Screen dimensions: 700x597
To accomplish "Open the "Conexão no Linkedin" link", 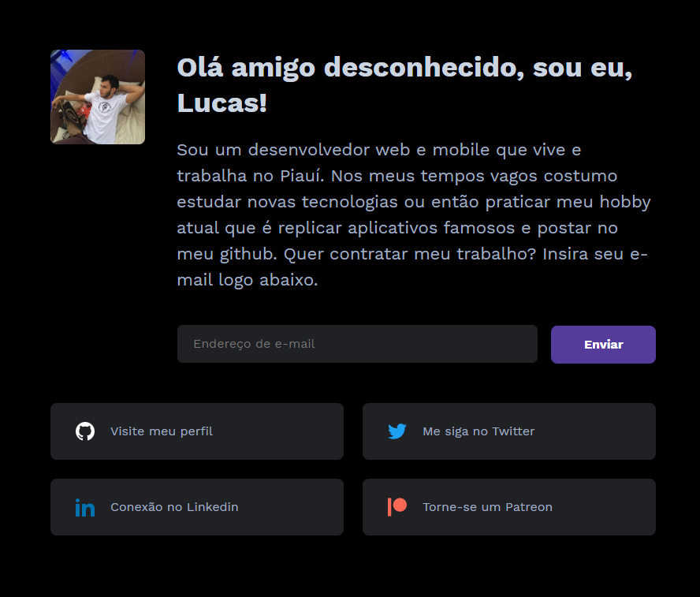I will coord(197,507).
